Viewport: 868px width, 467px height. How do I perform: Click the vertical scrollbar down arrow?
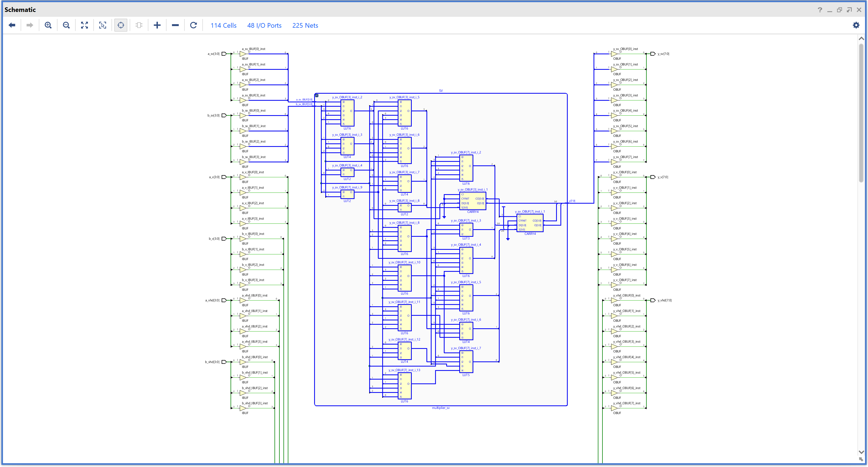[861, 452]
